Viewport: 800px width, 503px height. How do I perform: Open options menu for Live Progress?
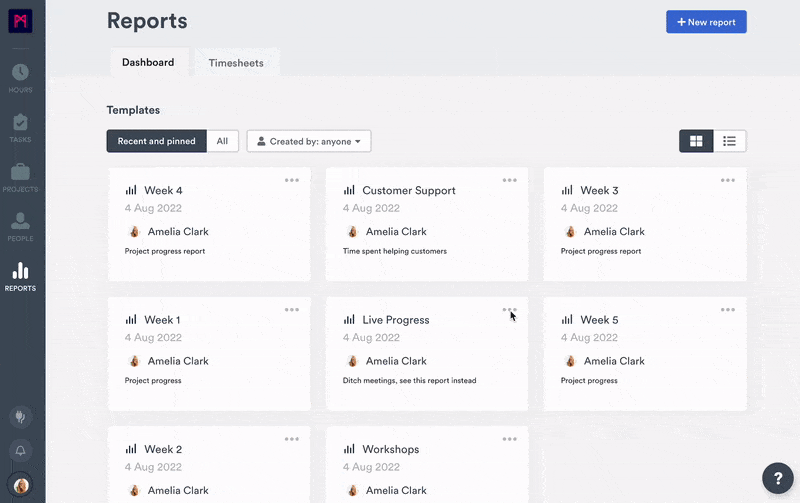510,310
